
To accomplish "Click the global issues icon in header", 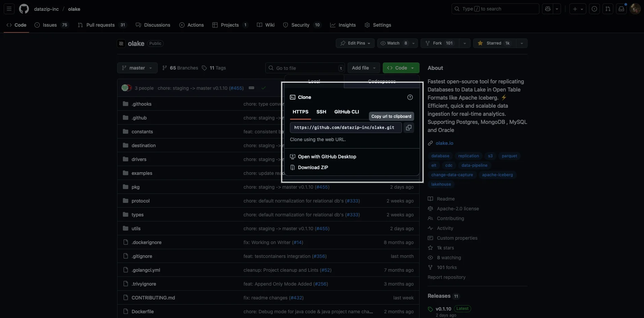I will pyautogui.click(x=594, y=9).
